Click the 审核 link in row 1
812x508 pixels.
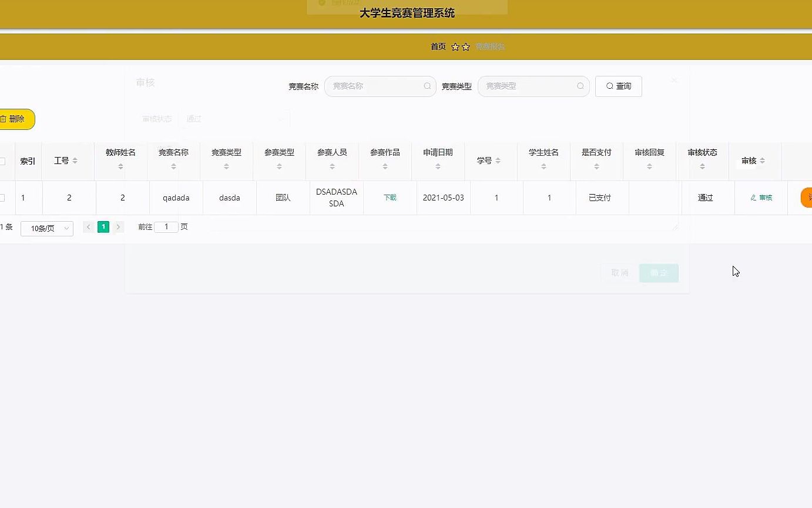[761, 198]
